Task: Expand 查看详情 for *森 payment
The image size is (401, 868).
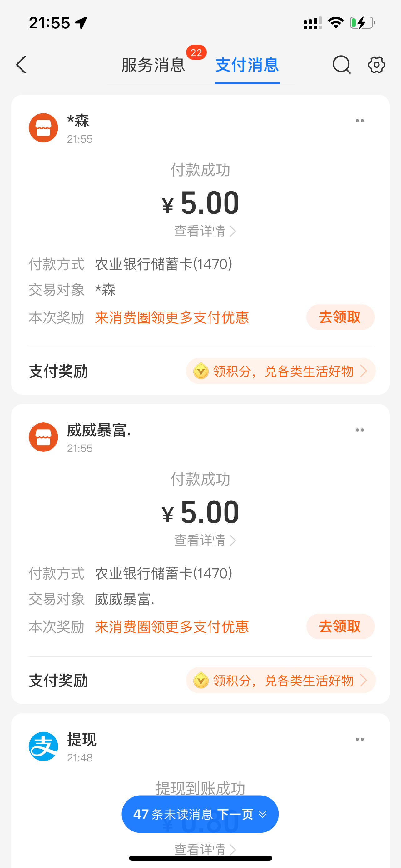Action: tap(205, 231)
